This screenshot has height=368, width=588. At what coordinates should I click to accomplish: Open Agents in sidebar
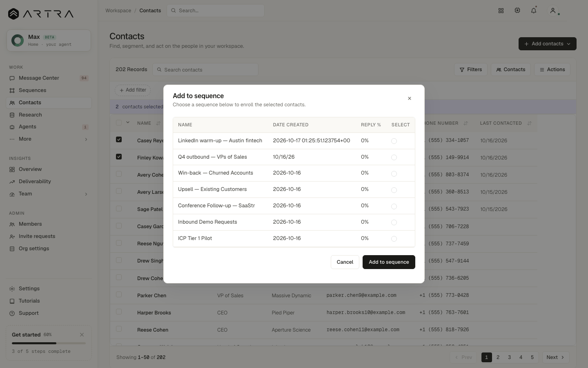click(49, 127)
